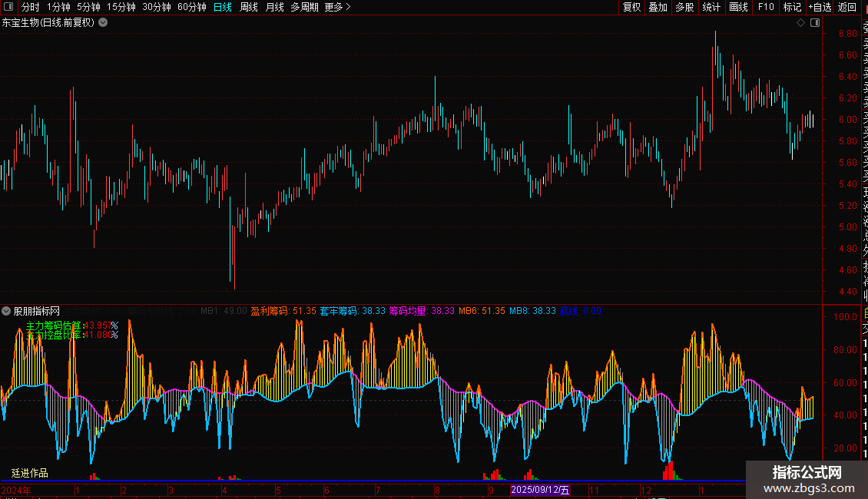Select the 1分钟 period tab
868x499 pixels.
click(x=58, y=7)
